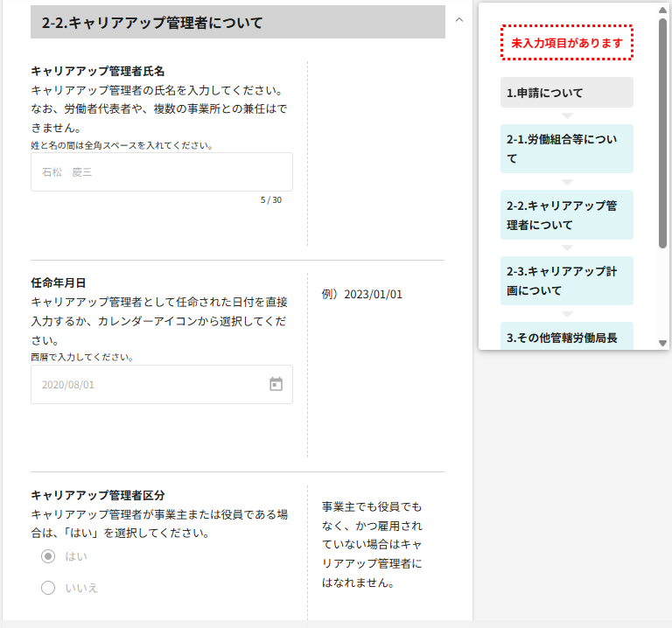672x628 pixels.
Task: Select the いいえ radio button
Action: (49, 588)
